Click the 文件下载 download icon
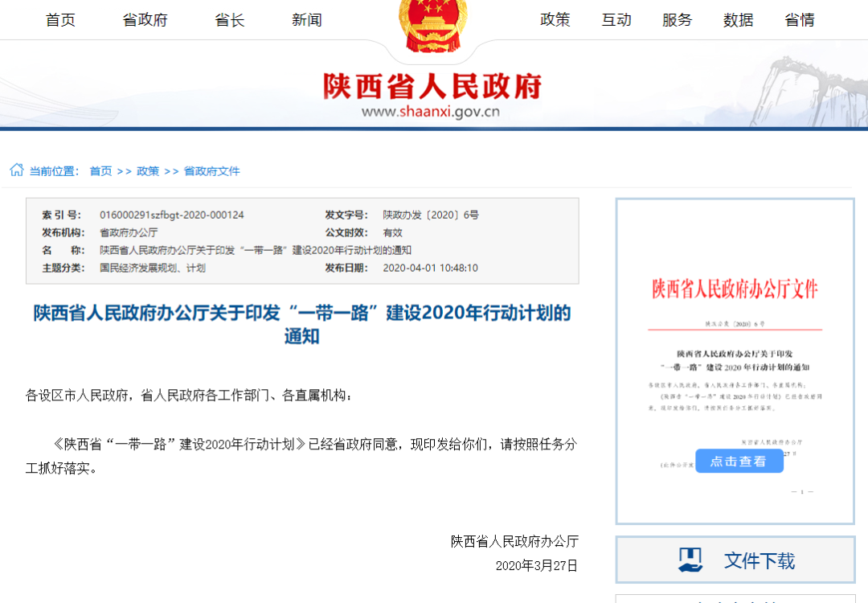 click(690, 560)
